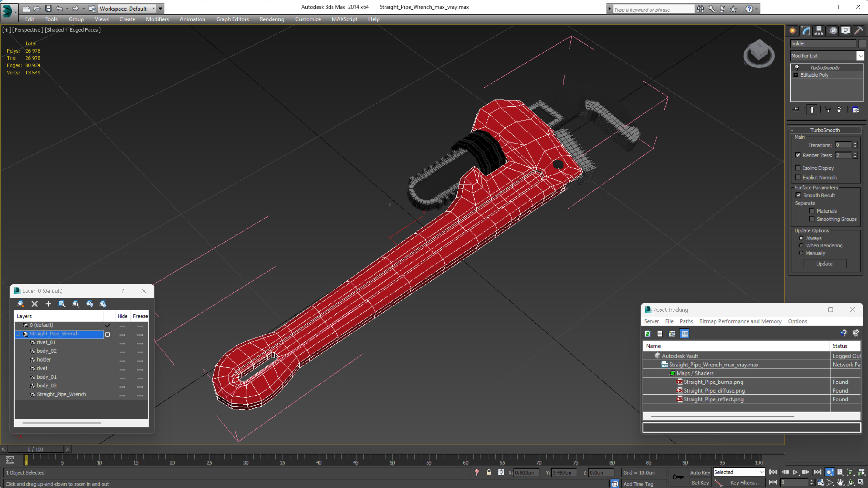Open the Hierarchy panel tab
868x488 pixels.
pos(819,31)
